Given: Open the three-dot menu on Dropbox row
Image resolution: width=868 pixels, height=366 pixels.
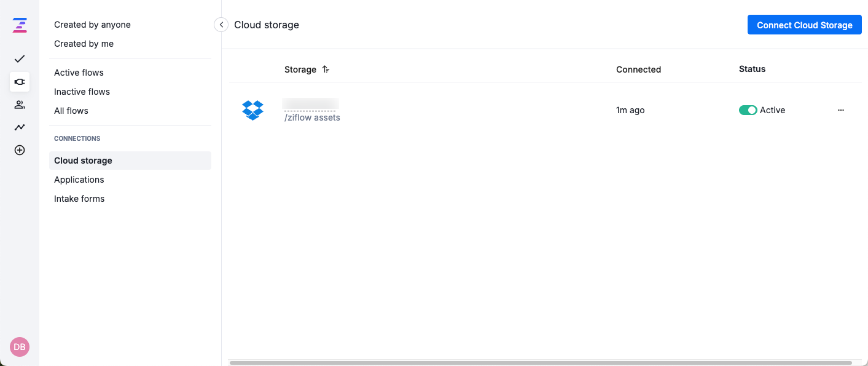Looking at the screenshot, I should pos(840,110).
